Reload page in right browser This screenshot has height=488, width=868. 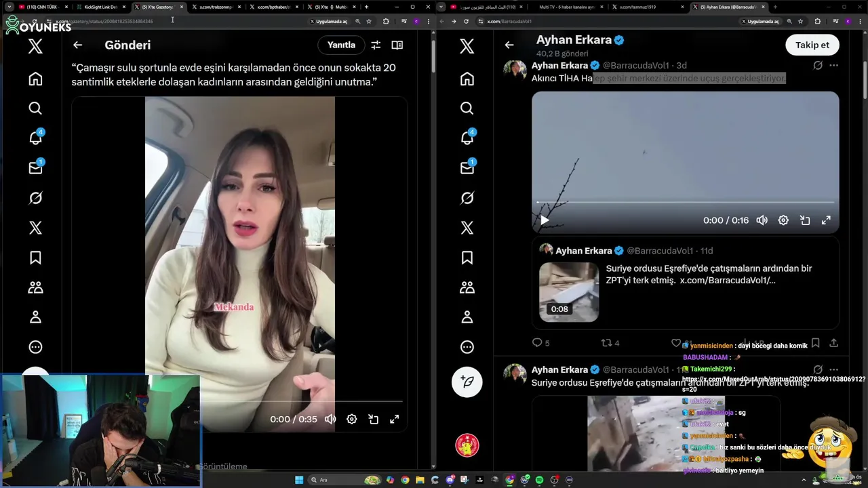click(466, 21)
